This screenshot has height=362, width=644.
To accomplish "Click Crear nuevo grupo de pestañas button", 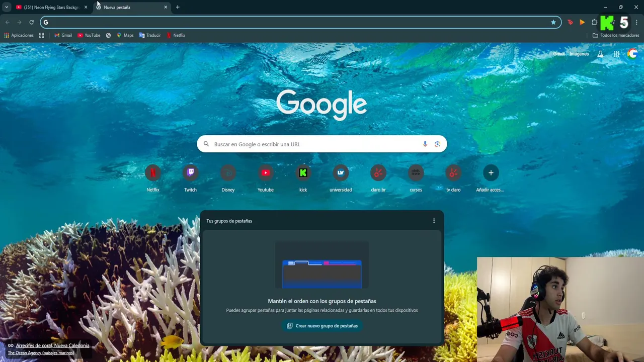I will (x=322, y=326).
